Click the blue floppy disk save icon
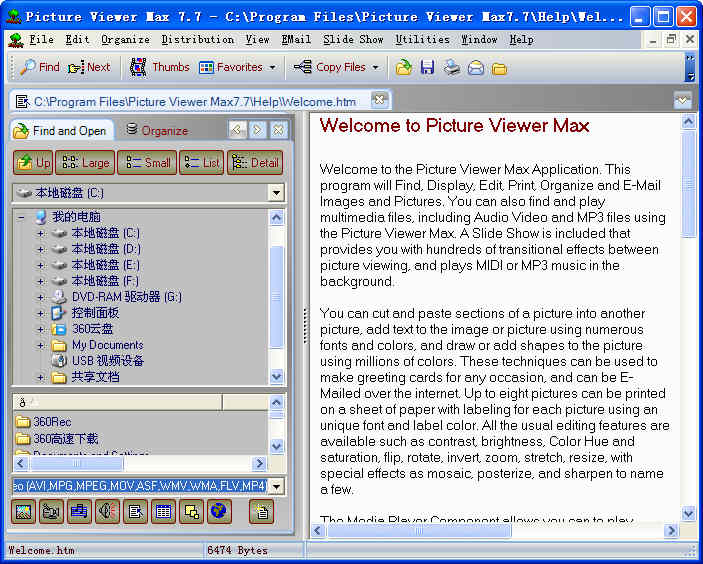This screenshot has width=703, height=564. coord(427,68)
